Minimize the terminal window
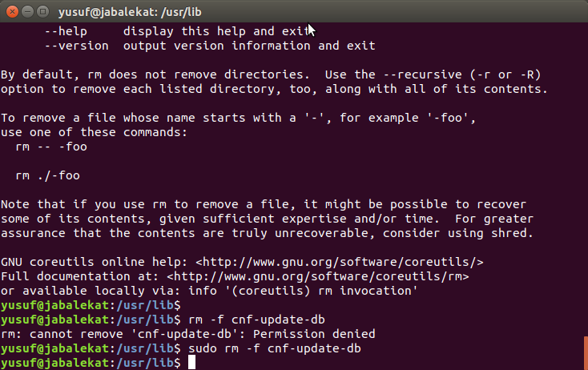The image size is (588, 370). (28, 12)
